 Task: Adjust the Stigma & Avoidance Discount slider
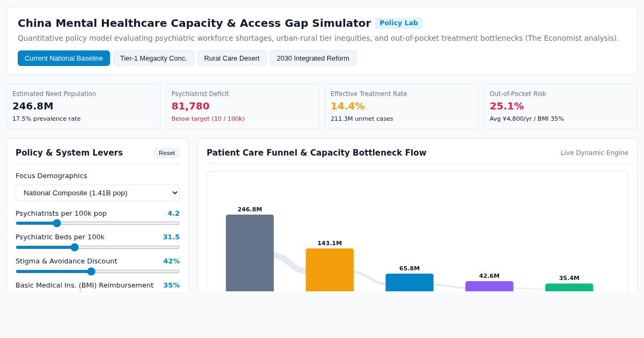98,271
